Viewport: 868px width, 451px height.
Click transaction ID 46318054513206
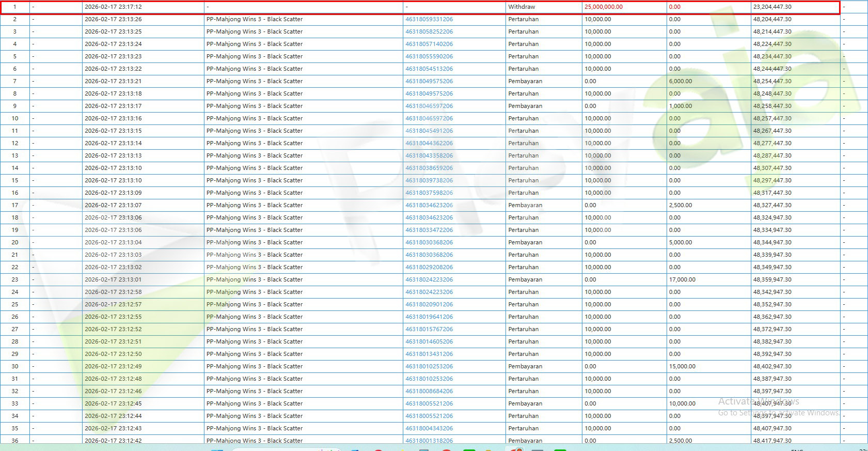pyautogui.click(x=429, y=69)
